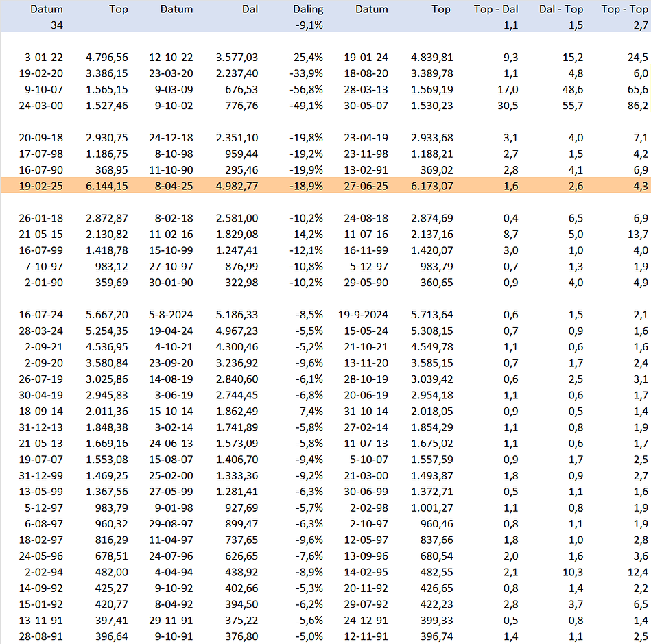
Task: Select the trough value 322,98
Action: pos(241,283)
